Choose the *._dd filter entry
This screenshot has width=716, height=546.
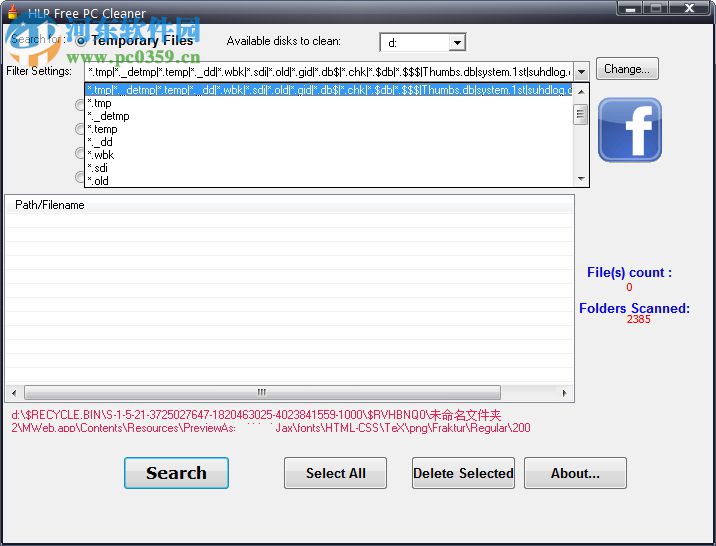point(329,142)
